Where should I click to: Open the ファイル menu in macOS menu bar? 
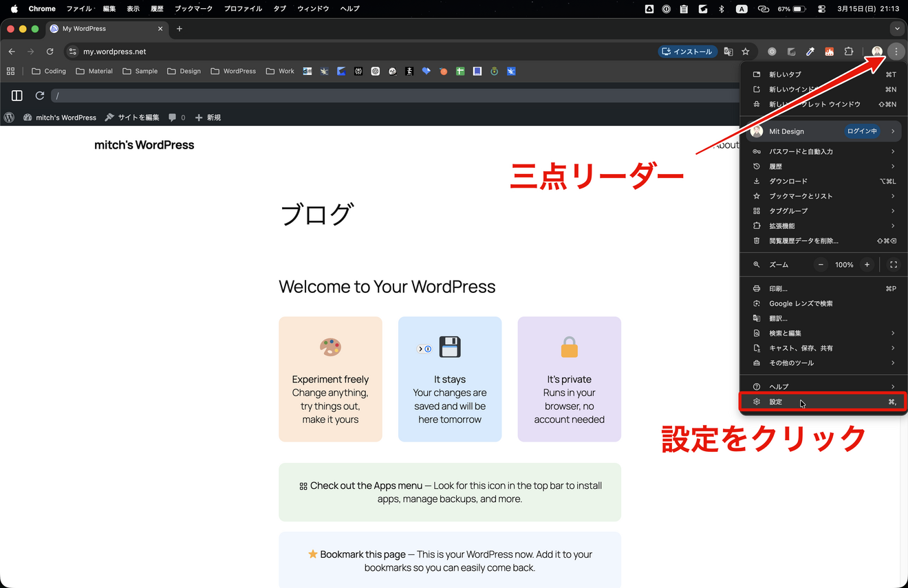[78, 9]
